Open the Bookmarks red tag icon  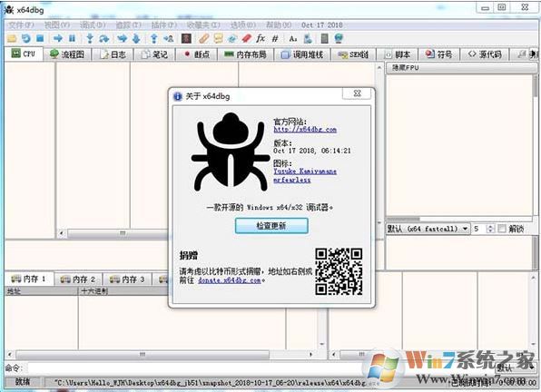point(246,39)
